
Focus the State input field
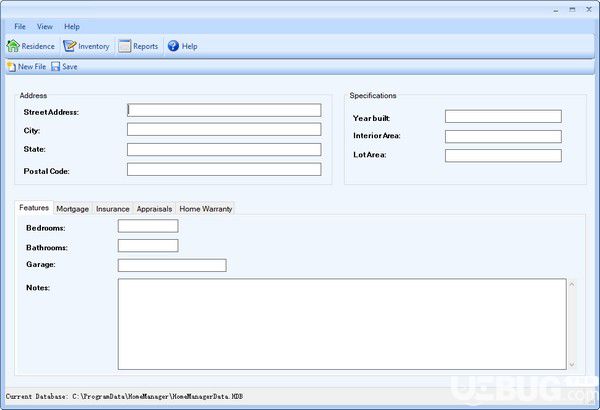point(224,149)
